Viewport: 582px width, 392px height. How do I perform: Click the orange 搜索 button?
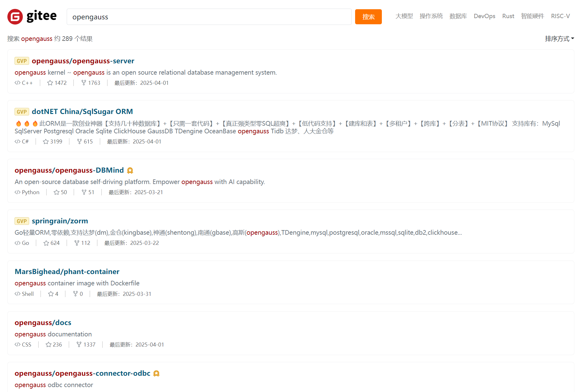point(368,17)
